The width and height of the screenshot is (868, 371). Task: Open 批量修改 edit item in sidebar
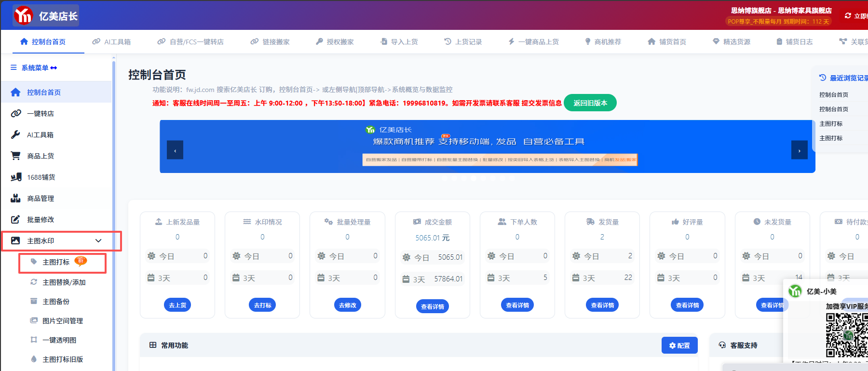pos(41,220)
